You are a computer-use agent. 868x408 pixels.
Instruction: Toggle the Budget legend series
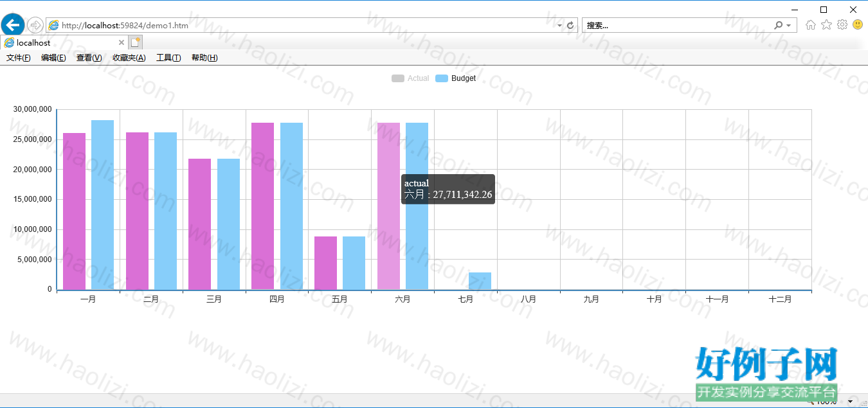point(456,78)
